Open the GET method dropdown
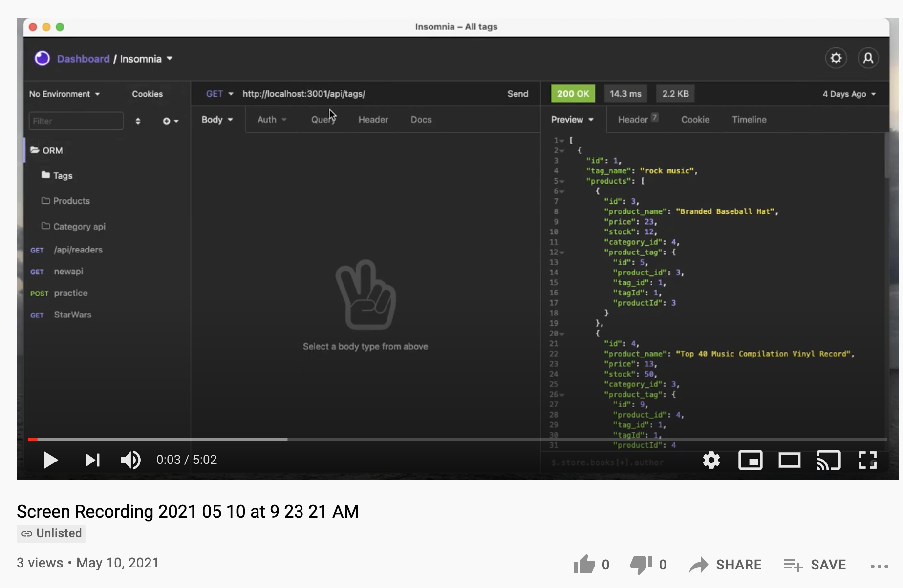This screenshot has height=588, width=903. pos(219,94)
